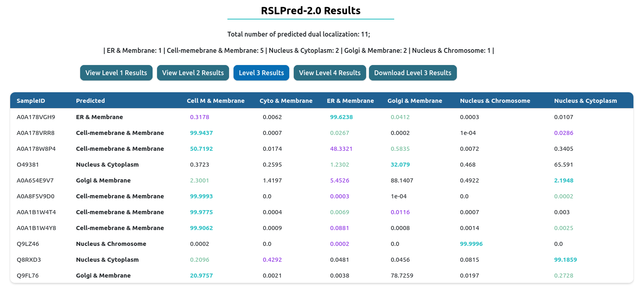
Task: Download Level 3 Results file
Action: [413, 73]
